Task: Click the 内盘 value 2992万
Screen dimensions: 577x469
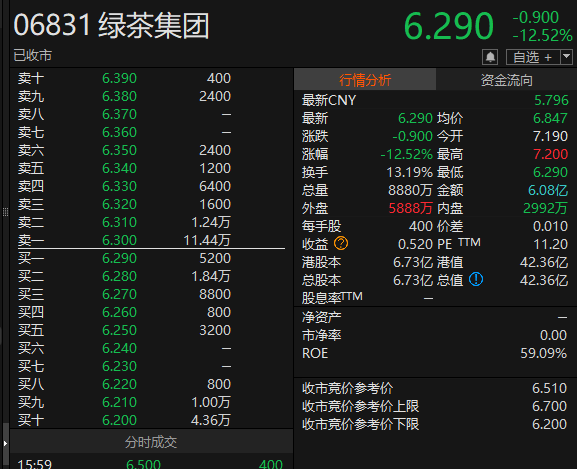Action: tap(545, 208)
